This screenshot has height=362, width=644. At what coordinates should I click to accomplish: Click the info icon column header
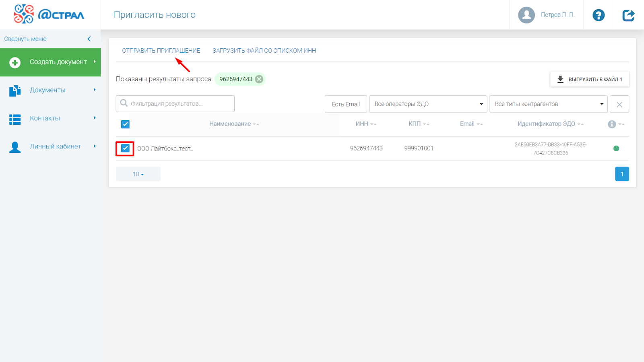pos(612,124)
